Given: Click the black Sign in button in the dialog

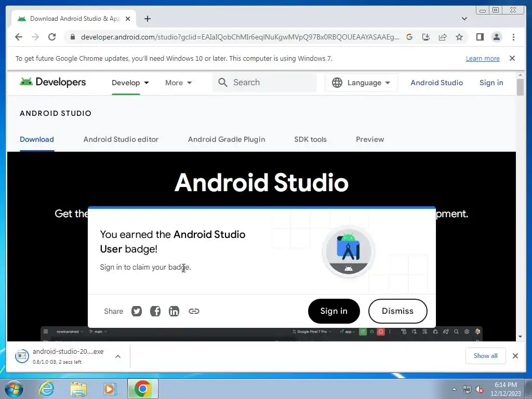Looking at the screenshot, I should pos(334,311).
